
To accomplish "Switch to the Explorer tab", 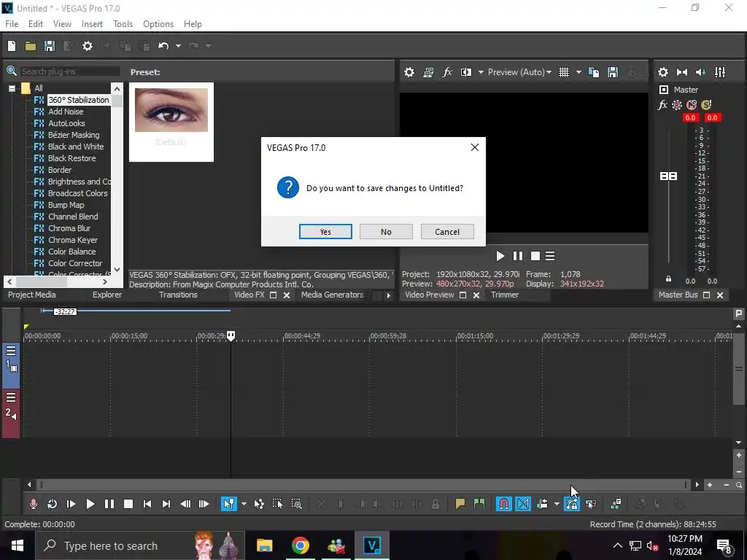I will point(107,295).
